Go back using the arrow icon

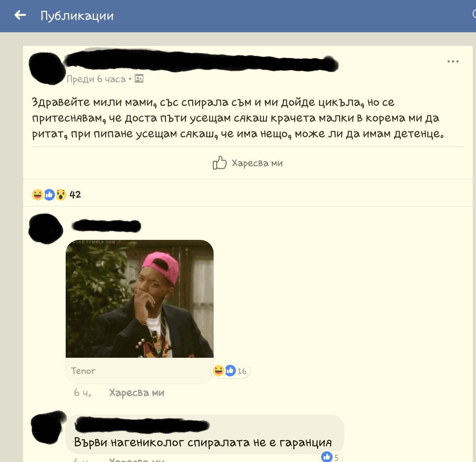tap(20, 15)
